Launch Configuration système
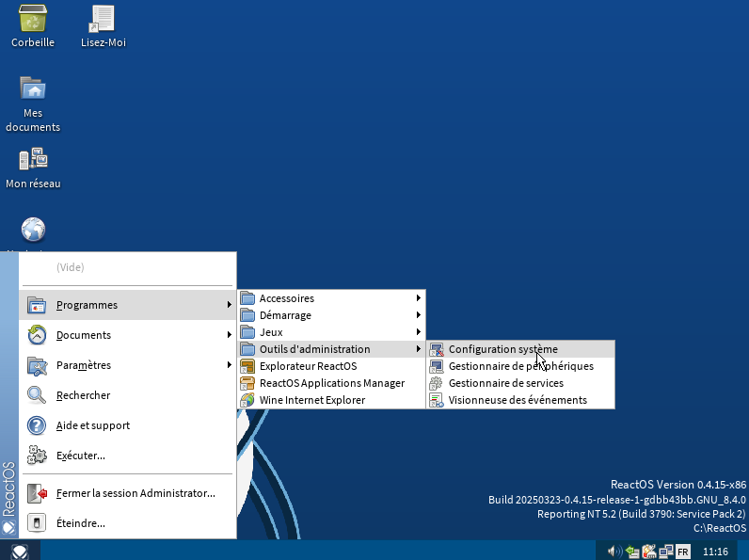Image resolution: width=749 pixels, height=560 pixels. point(502,349)
